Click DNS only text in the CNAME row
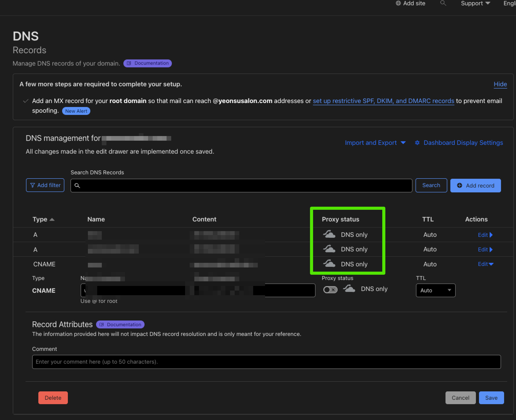This screenshot has height=420, width=516. click(x=354, y=264)
